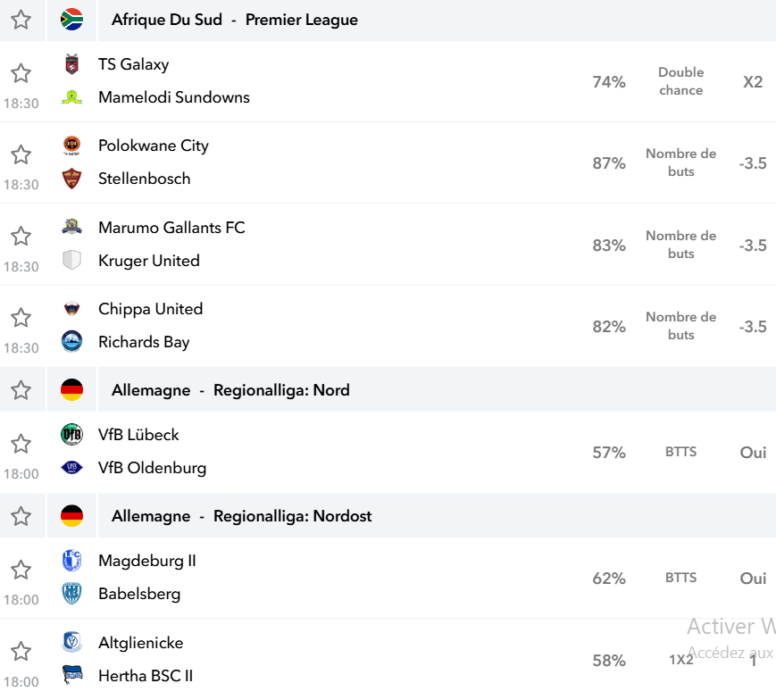Screen dimensions: 776x700
Task: Favorite the Regionalliga Nord league header
Action: (x=21, y=390)
